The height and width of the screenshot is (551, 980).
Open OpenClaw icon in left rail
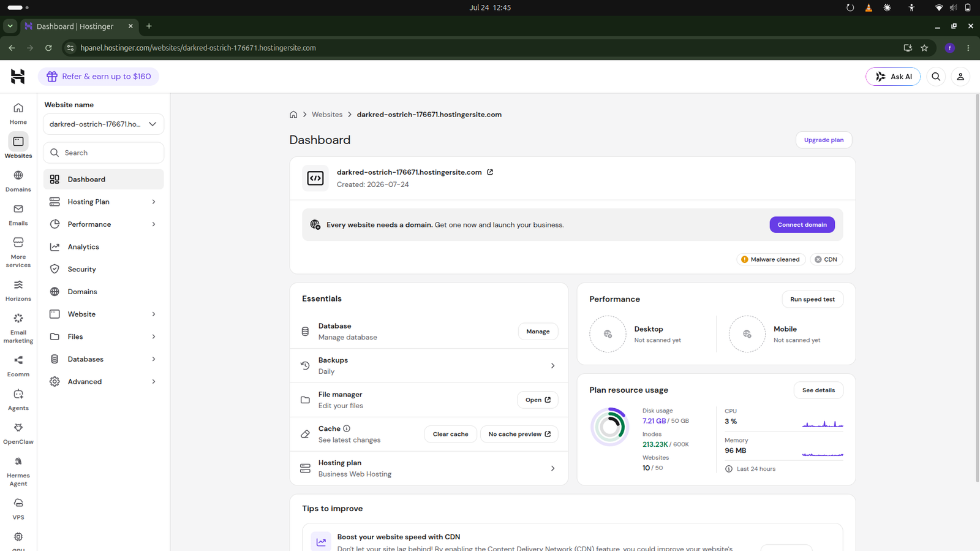(18, 428)
